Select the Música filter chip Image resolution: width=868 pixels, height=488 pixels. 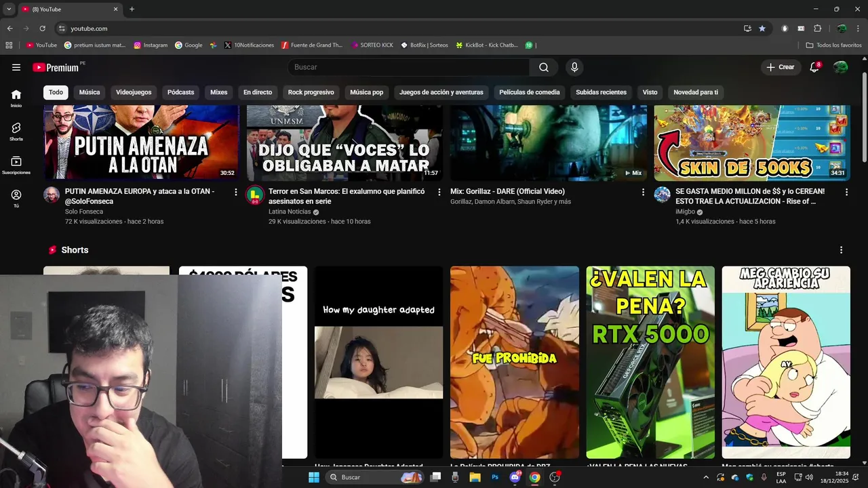pyautogui.click(x=90, y=92)
